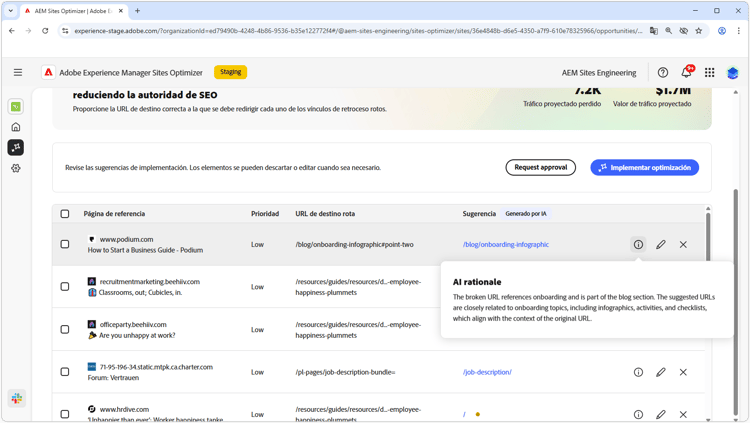750x423 pixels.
Task: Click /pl-pages/job-description-bundle= broken URL
Action: point(345,372)
